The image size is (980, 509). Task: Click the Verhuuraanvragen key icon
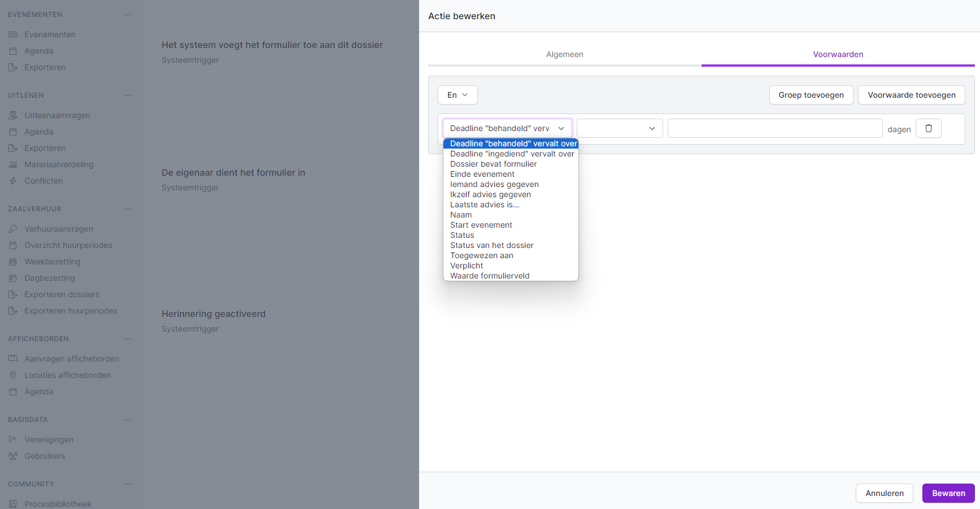(13, 229)
